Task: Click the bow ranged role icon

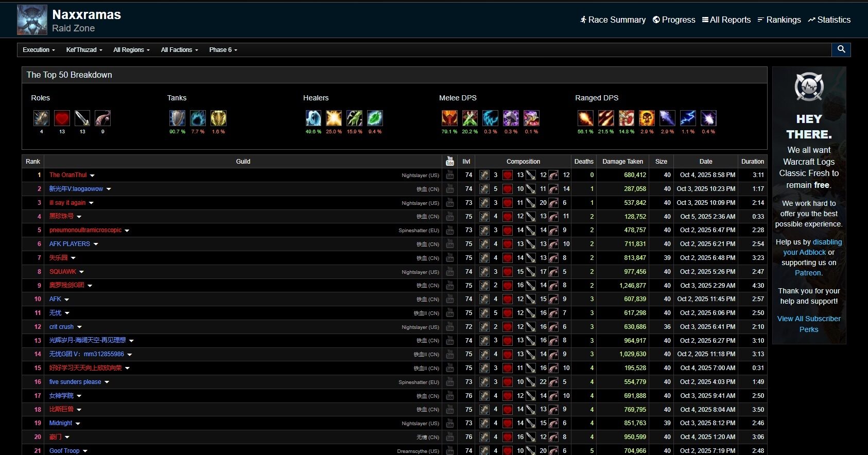Action: [102, 118]
